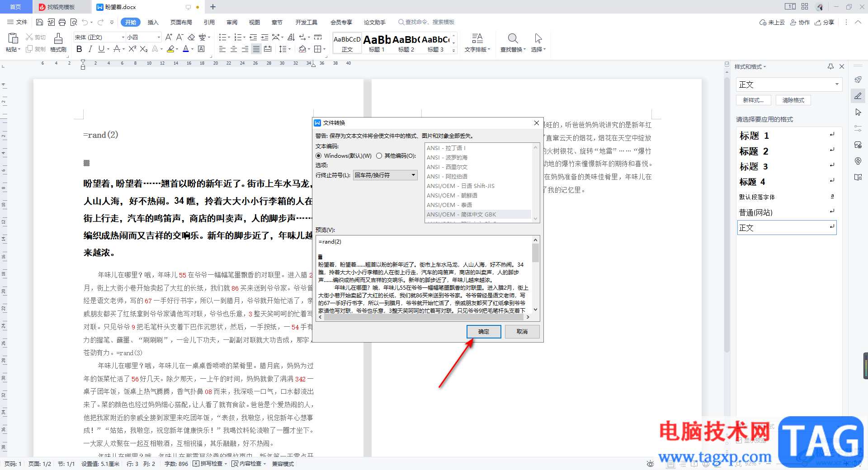This screenshot has width=868, height=470.
Task: Click the center align icon
Action: pos(234,49)
